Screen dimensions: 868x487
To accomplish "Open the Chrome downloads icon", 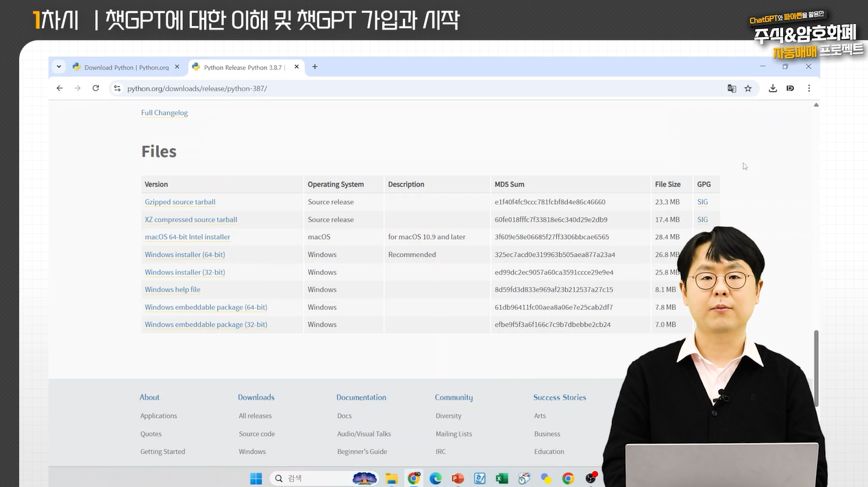I will [x=773, y=88].
